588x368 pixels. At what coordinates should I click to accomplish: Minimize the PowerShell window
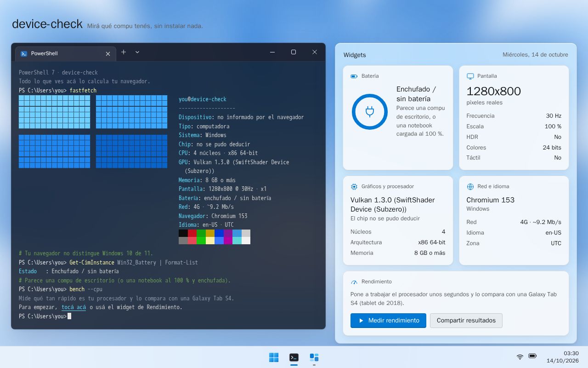tap(273, 52)
